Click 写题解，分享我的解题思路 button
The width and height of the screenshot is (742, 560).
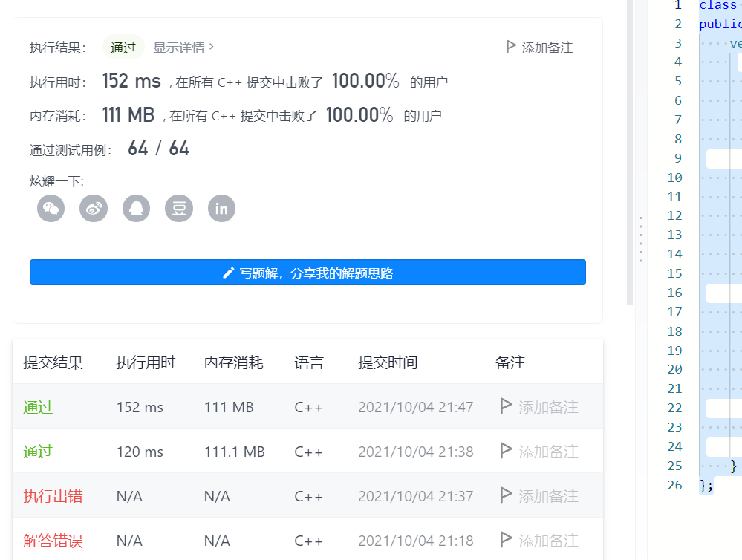[x=307, y=272]
